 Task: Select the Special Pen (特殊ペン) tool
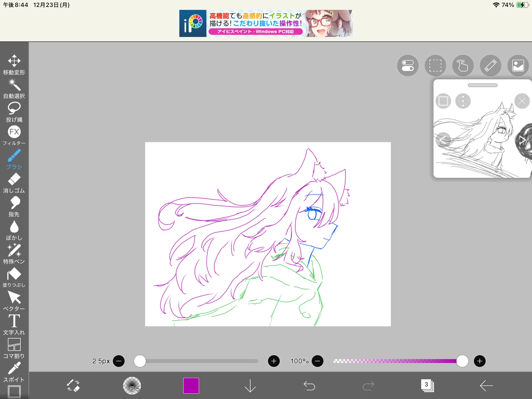(14, 254)
